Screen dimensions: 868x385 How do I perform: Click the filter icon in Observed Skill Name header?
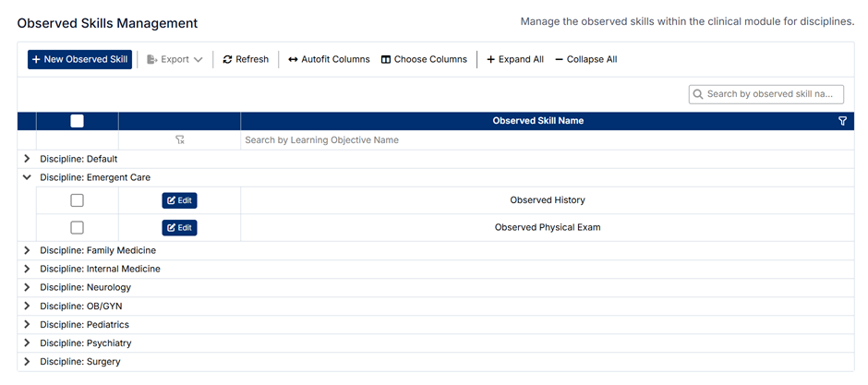pos(842,121)
